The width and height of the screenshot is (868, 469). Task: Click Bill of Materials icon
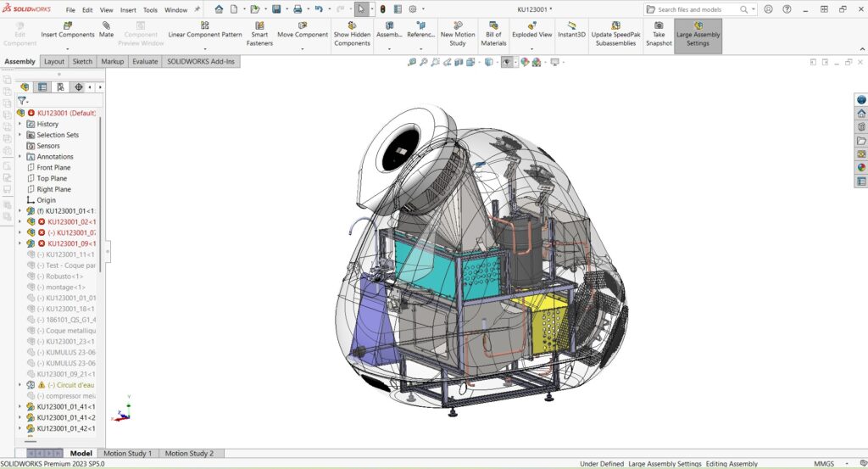click(493, 34)
